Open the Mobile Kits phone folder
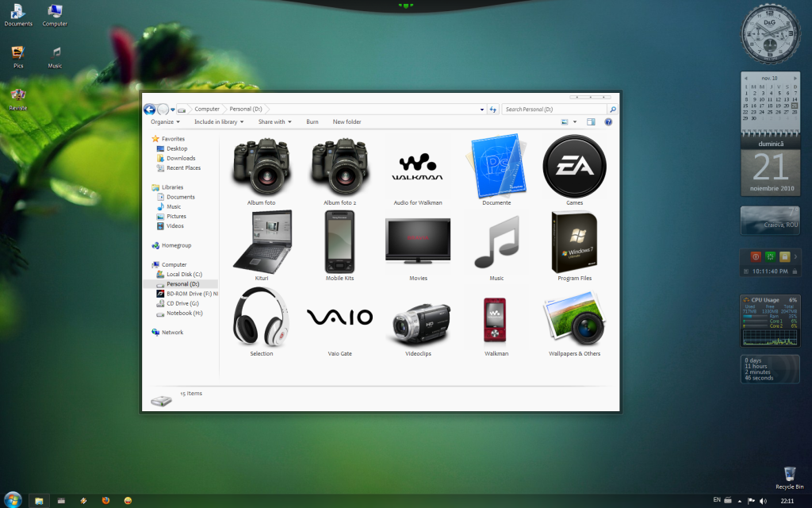Viewport: 812px width, 508px height. point(339,241)
